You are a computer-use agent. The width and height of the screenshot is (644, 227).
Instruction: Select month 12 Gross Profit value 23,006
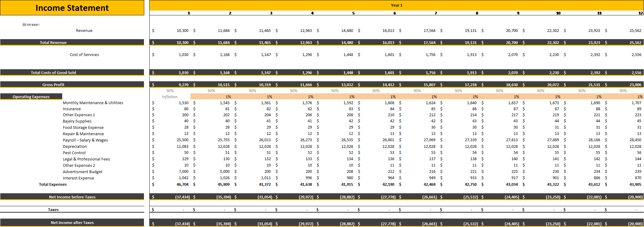click(x=635, y=85)
